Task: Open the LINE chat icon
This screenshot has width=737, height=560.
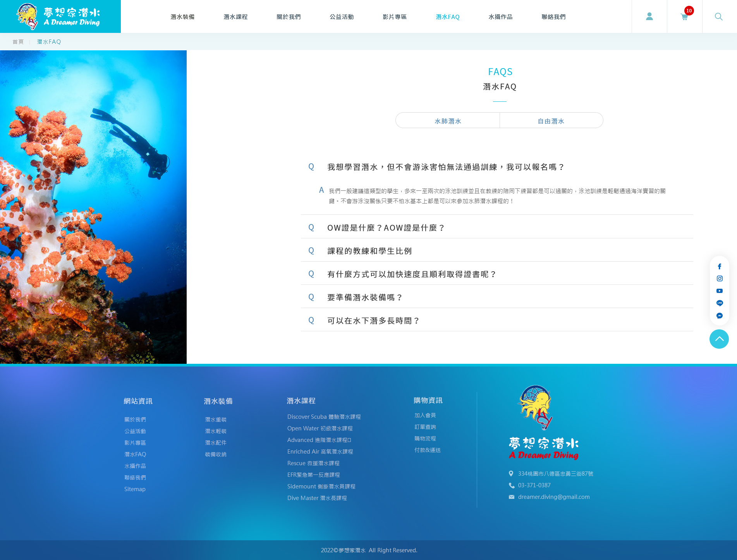Action: pos(720,303)
